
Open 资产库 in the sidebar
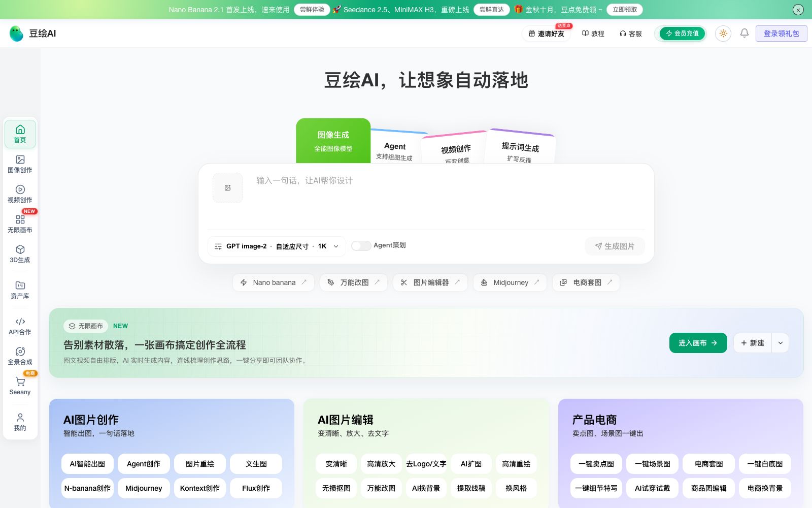pyautogui.click(x=20, y=290)
